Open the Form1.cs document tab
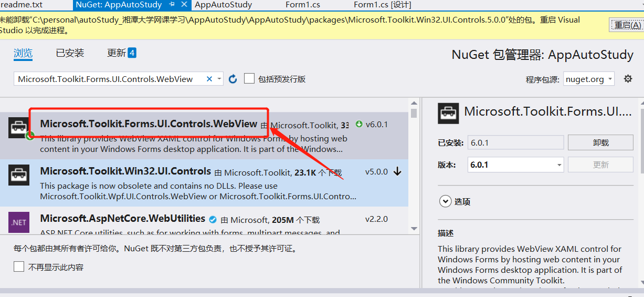The width and height of the screenshot is (644, 297). 303,5
